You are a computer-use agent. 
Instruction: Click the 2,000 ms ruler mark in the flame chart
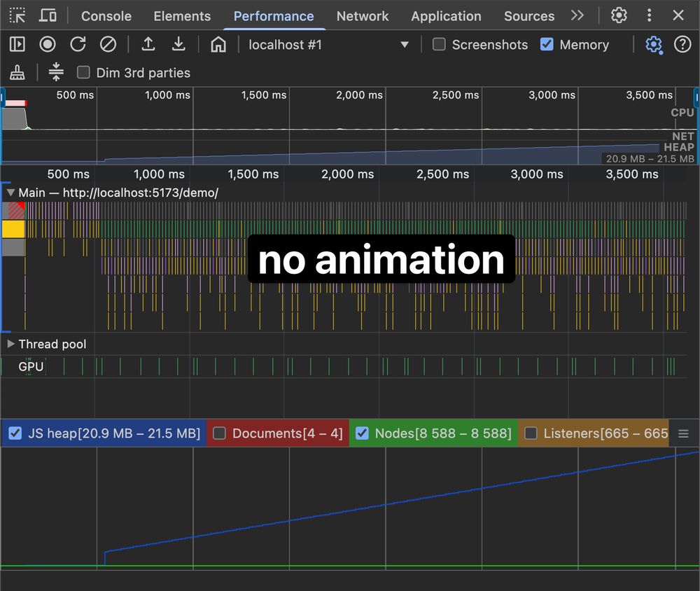347,174
